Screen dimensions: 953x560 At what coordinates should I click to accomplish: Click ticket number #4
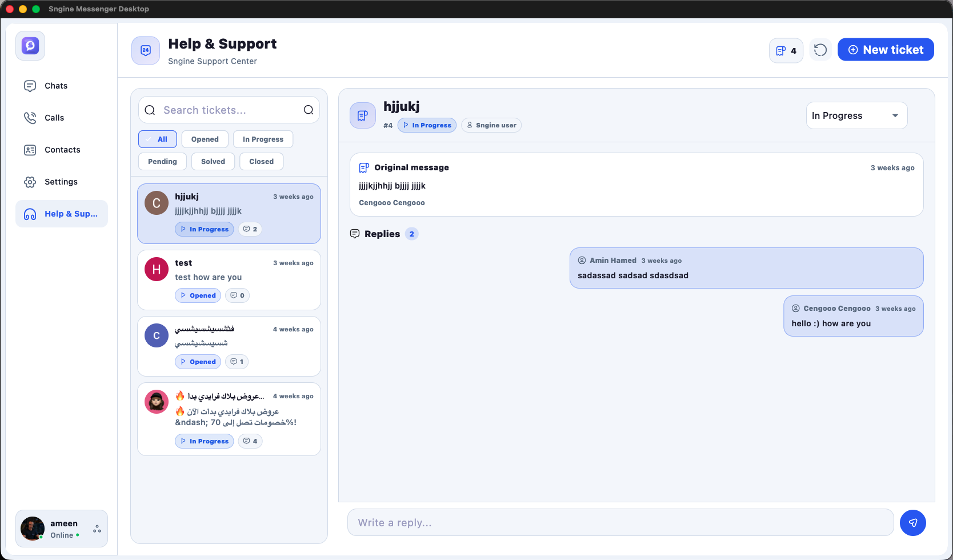(389, 126)
